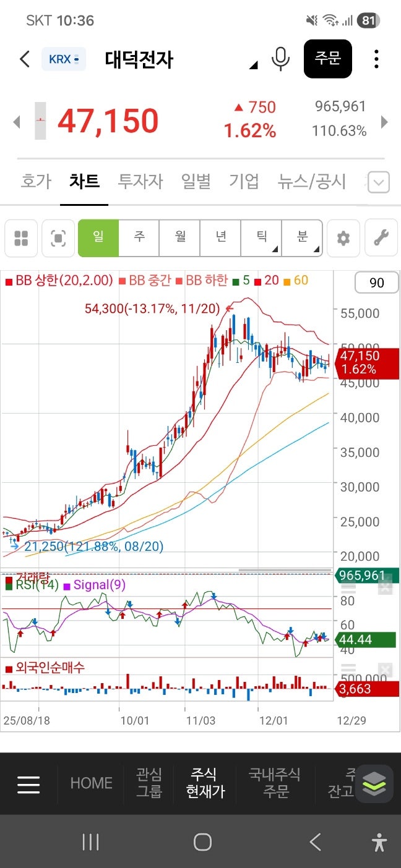Tap Android home button
The image size is (401, 868).
[x=202, y=842]
